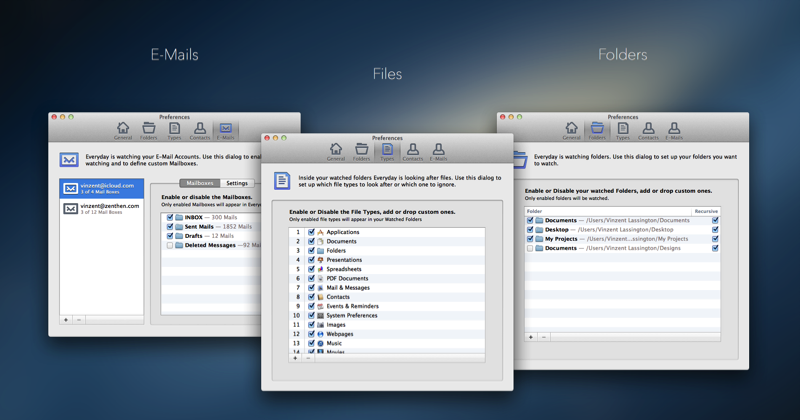Click Contacts icon in right Folders window

click(648, 130)
